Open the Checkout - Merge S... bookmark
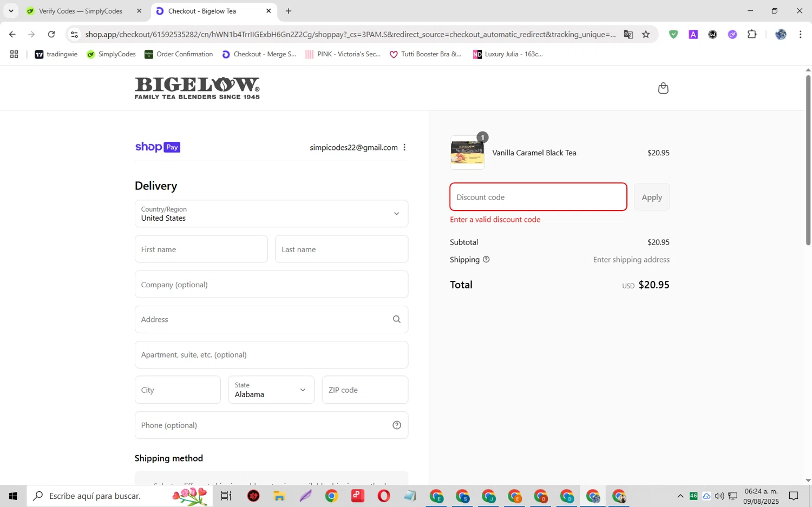 260,54
